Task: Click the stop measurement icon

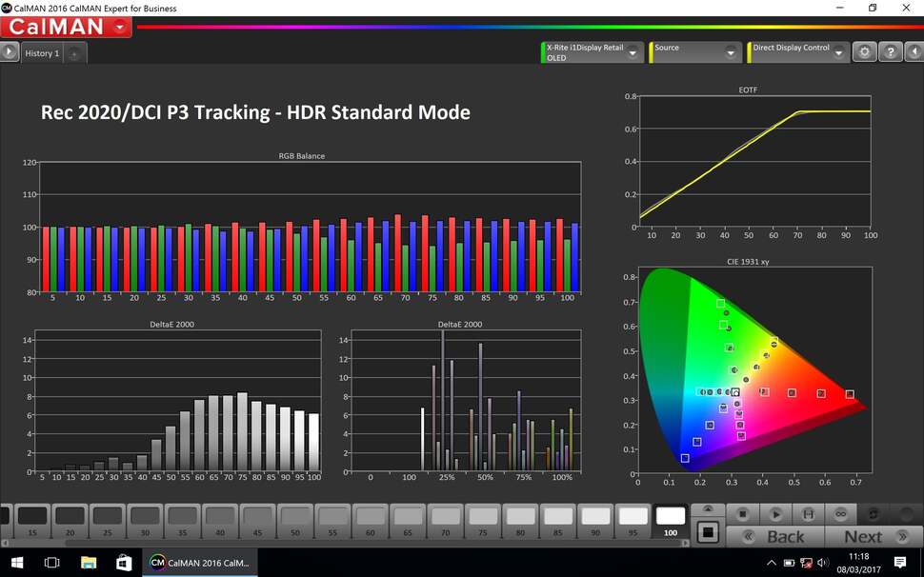Action: (743, 513)
